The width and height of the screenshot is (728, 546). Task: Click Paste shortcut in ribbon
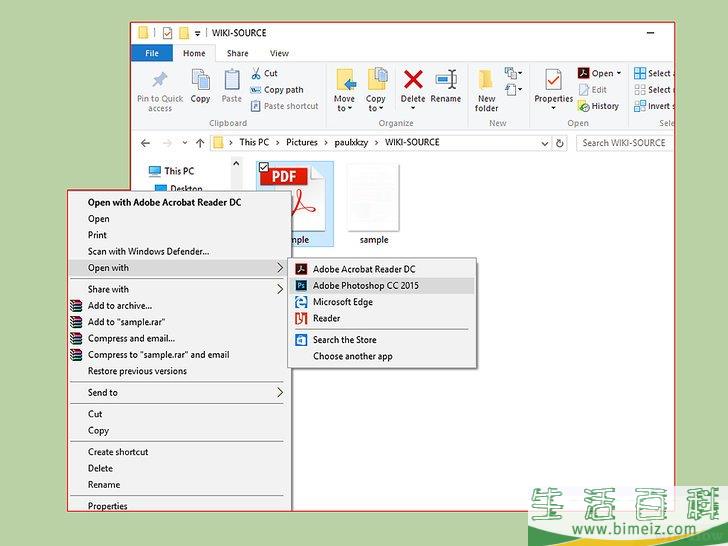(x=284, y=106)
